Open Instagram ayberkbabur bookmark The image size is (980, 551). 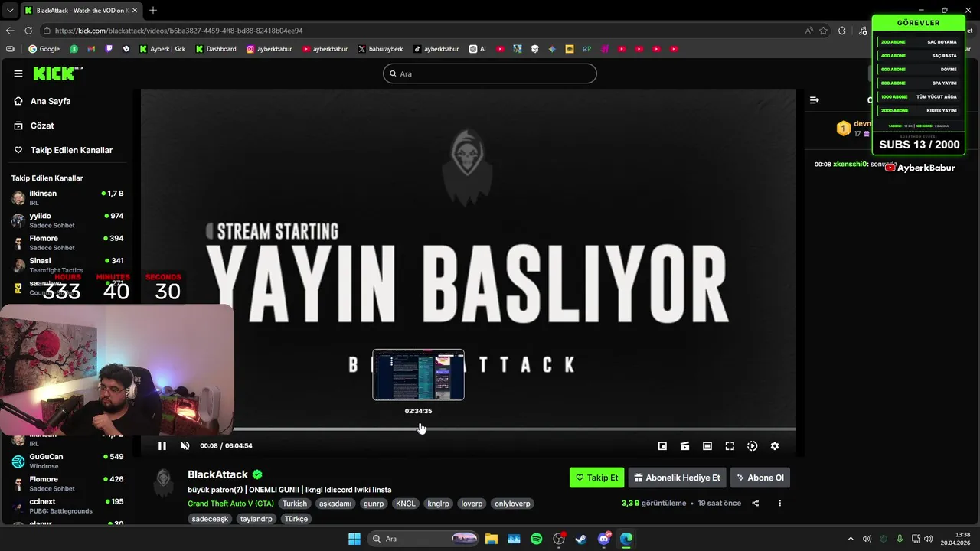point(269,49)
